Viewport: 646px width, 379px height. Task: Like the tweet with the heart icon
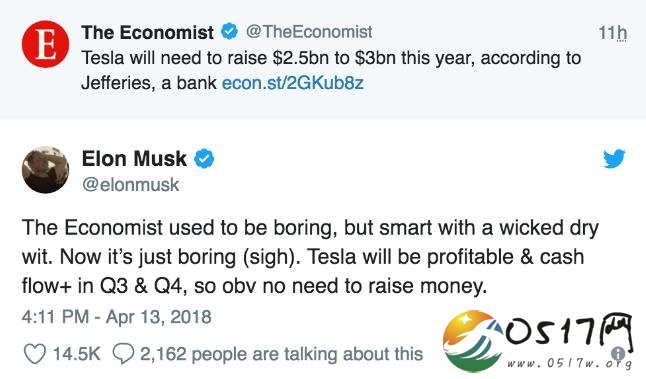(35, 354)
